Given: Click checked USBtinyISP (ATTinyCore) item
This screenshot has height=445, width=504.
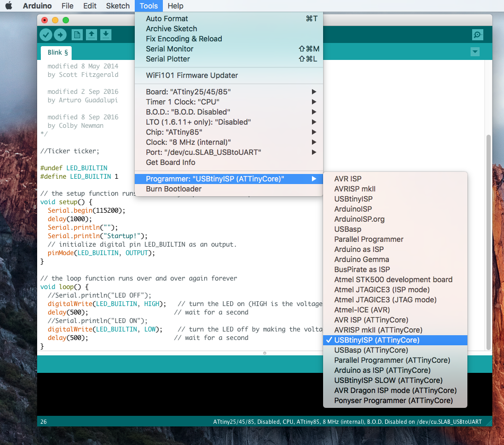Looking at the screenshot, I should [395, 340].
